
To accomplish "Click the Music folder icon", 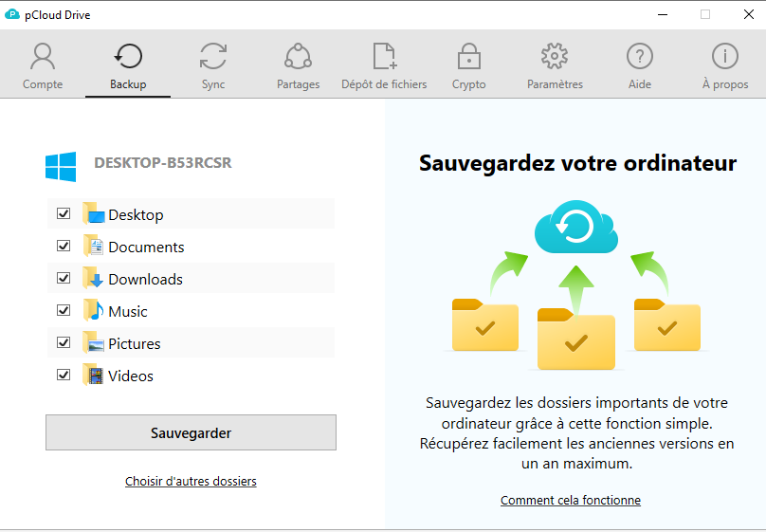I will click(94, 310).
